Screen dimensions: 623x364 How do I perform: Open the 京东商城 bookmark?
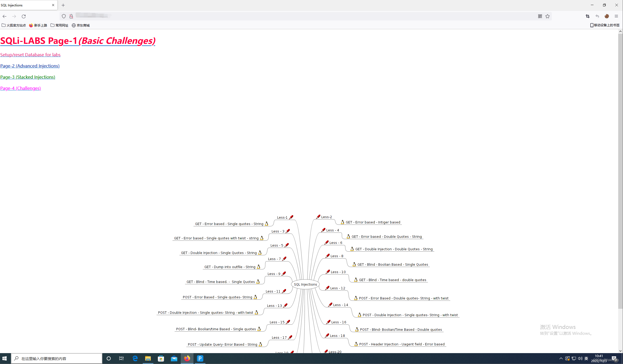click(x=81, y=25)
